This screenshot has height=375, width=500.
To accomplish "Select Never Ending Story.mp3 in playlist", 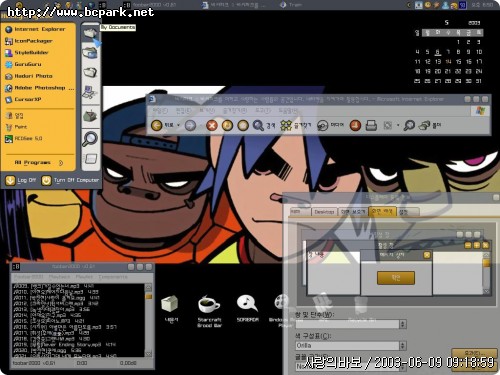I will point(65,345).
